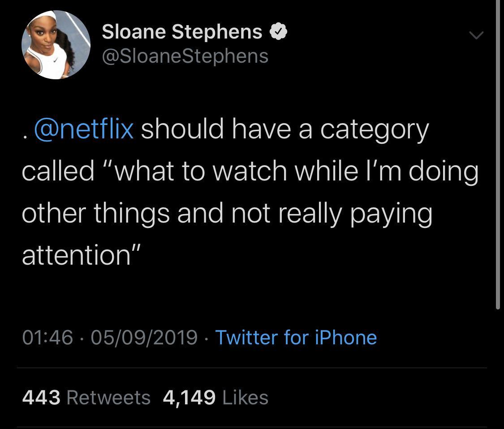
Task: Click the 05/09/2019 date
Action: (144, 337)
